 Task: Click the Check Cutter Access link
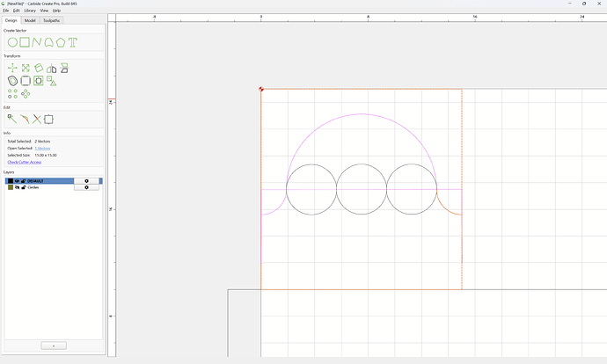(x=25, y=162)
